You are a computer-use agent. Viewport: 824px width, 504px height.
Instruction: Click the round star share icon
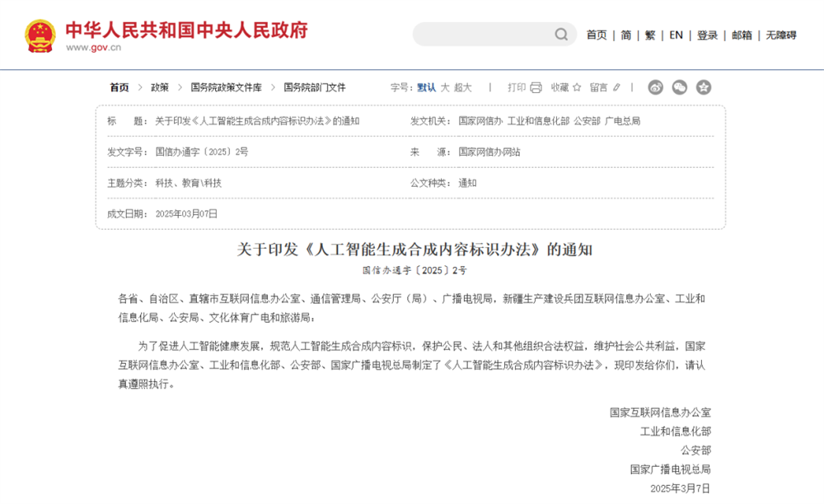(704, 87)
